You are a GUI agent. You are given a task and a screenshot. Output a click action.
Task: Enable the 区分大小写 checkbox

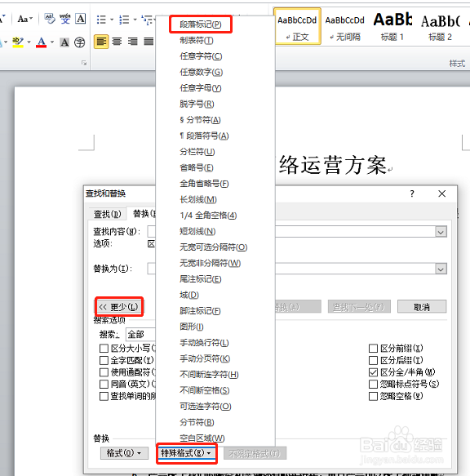[x=104, y=348]
